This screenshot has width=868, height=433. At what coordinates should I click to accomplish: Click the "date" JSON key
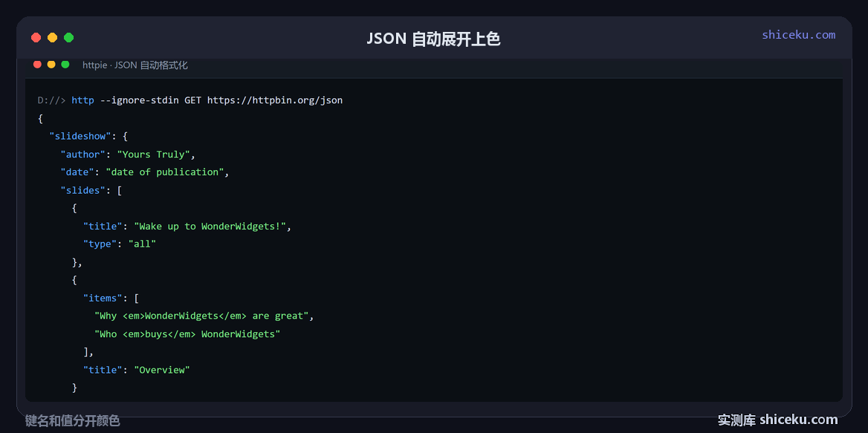click(x=77, y=172)
